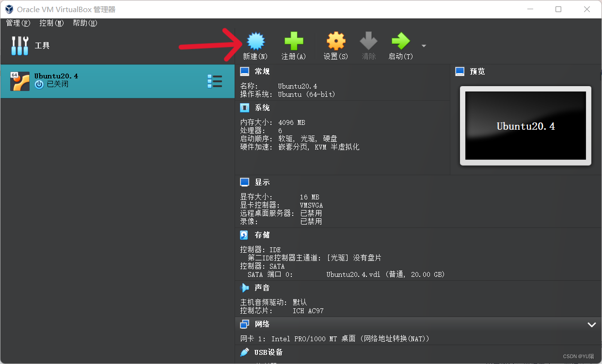This screenshot has width=602, height=364.
Task: Click the VMSVGA graphics controller value
Action: (311, 205)
